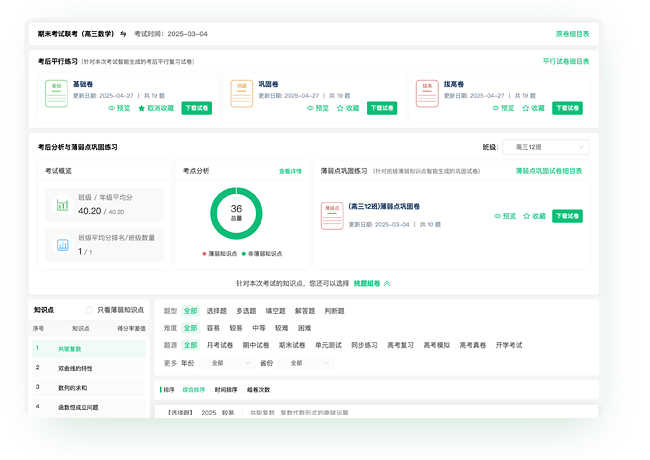The height and width of the screenshot is (460, 650).
Task: Select 选择题 question type filter
Action: pos(216,311)
